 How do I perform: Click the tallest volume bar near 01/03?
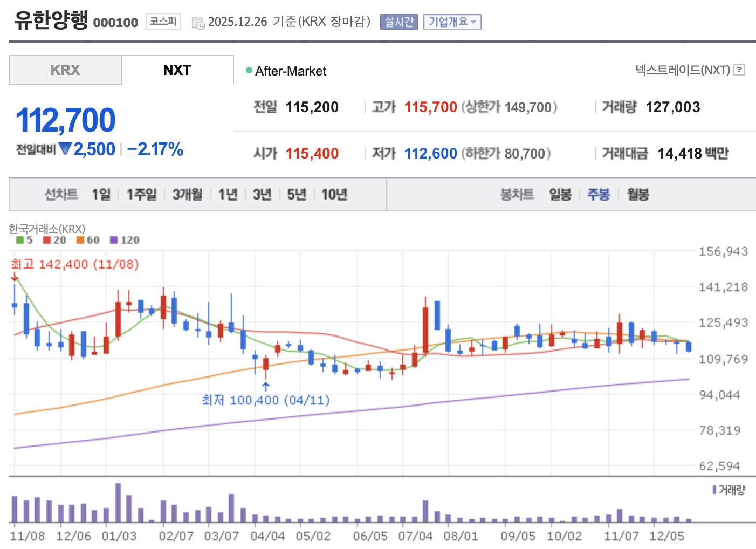tap(118, 503)
